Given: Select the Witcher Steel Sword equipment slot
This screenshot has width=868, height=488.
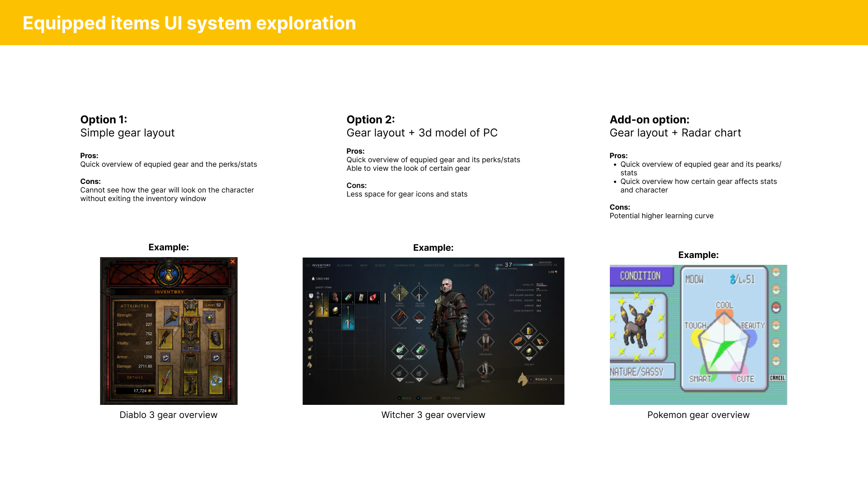Looking at the screenshot, I should pos(400,292).
